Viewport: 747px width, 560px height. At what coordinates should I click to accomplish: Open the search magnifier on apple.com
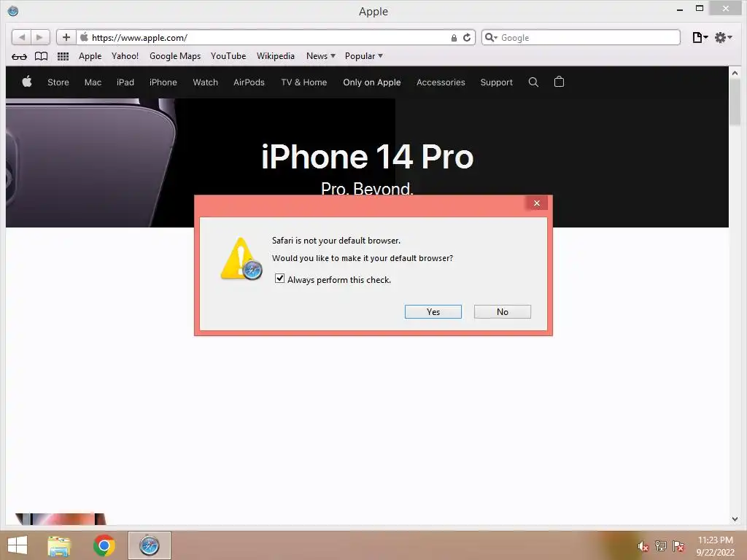click(533, 82)
